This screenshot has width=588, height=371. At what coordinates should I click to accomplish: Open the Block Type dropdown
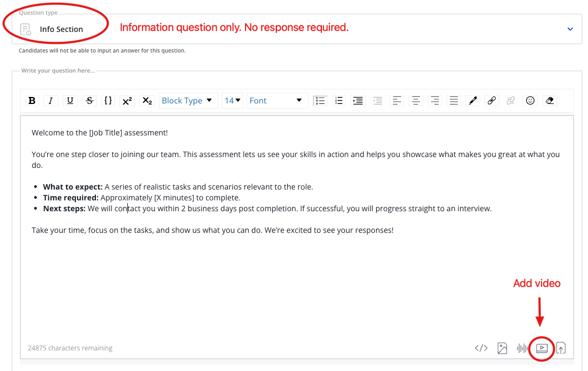tap(188, 100)
